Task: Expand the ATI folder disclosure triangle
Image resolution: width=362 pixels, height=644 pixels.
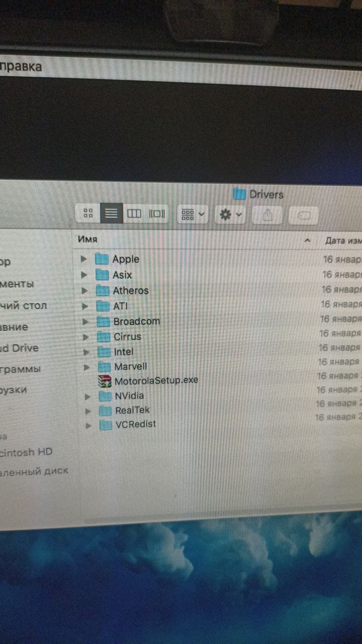Action: [85, 305]
